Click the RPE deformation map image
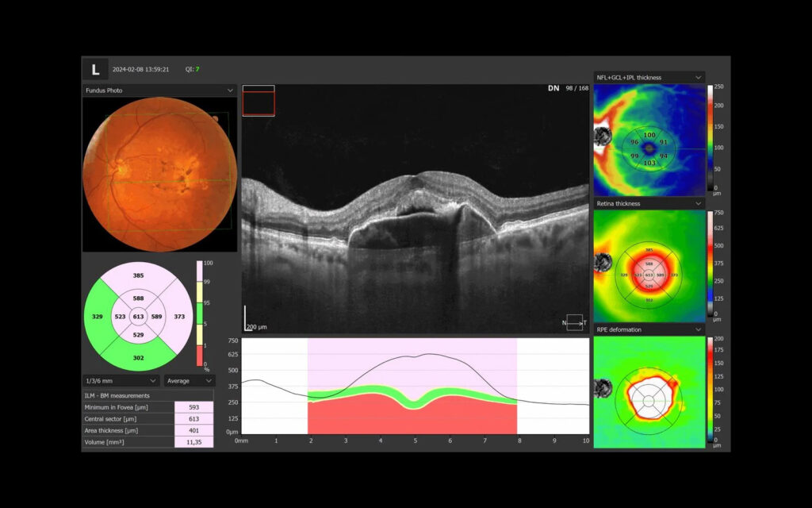The height and width of the screenshot is (508, 812). tap(649, 392)
